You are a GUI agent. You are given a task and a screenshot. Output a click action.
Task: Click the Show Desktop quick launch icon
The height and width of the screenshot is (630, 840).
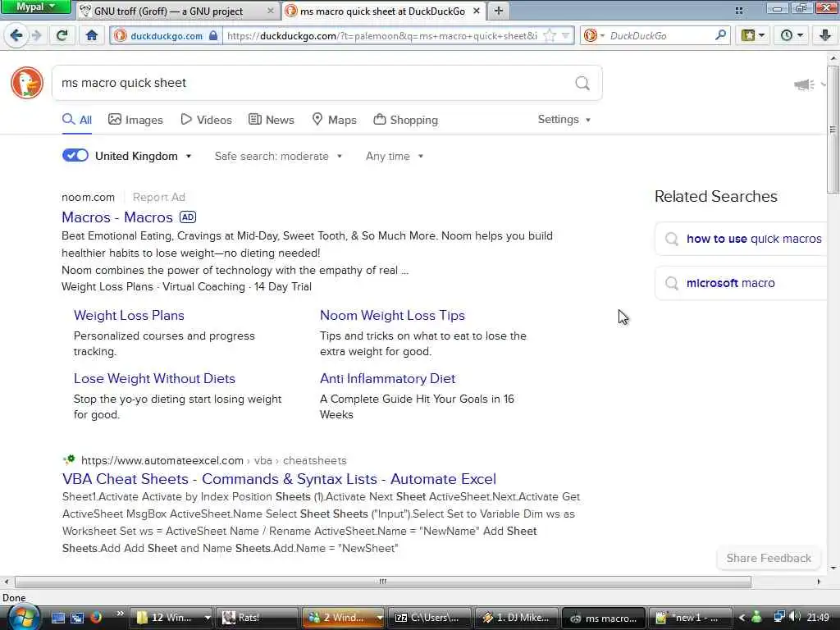[58, 618]
